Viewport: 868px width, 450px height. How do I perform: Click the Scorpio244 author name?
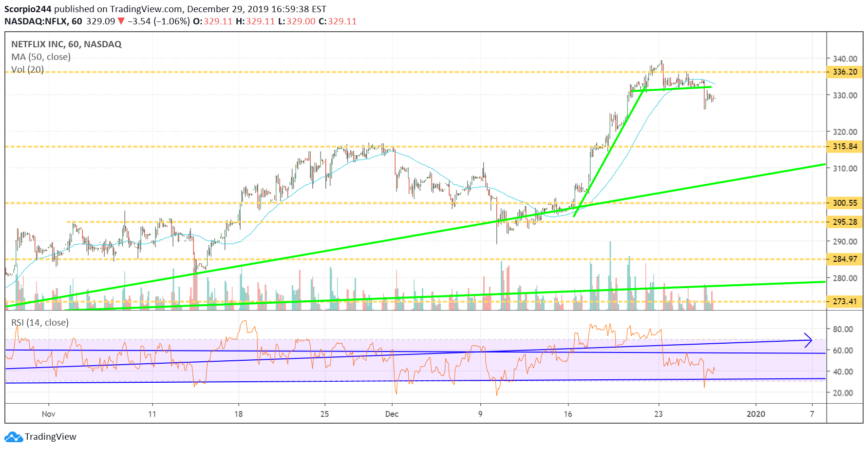(x=28, y=9)
